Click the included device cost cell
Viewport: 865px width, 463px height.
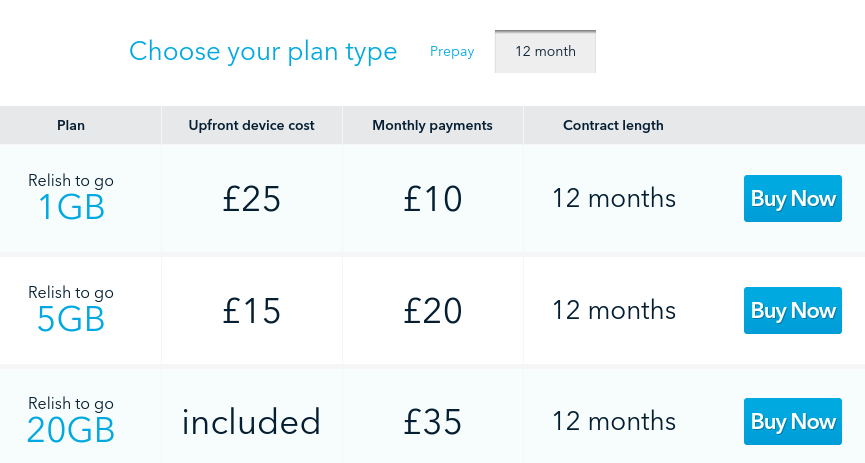(x=252, y=422)
